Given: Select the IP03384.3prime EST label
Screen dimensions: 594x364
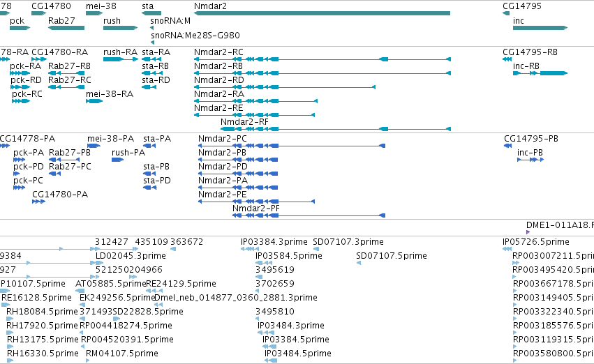Looking at the screenshot, I should pos(274,242).
